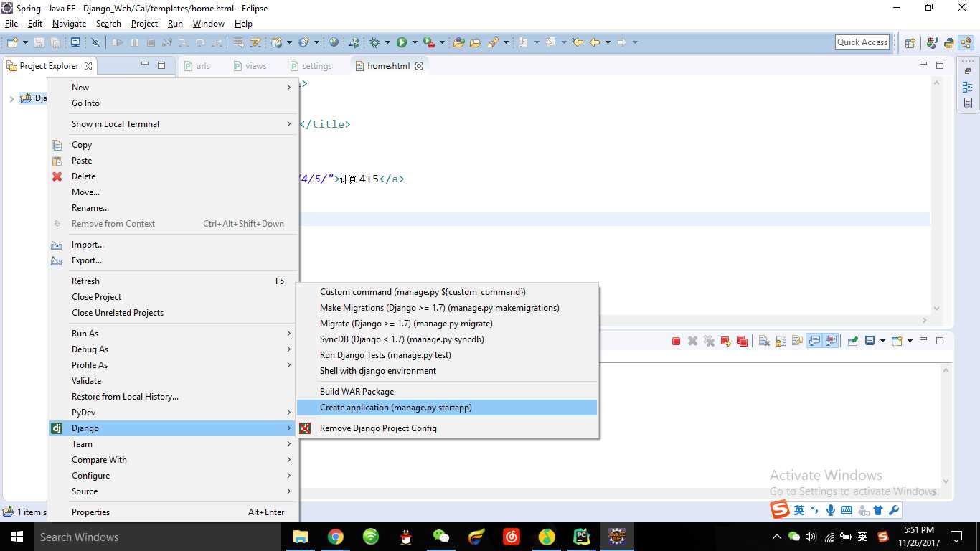Click the Back navigation arrow icon
The height and width of the screenshot is (551, 980).
595,42
